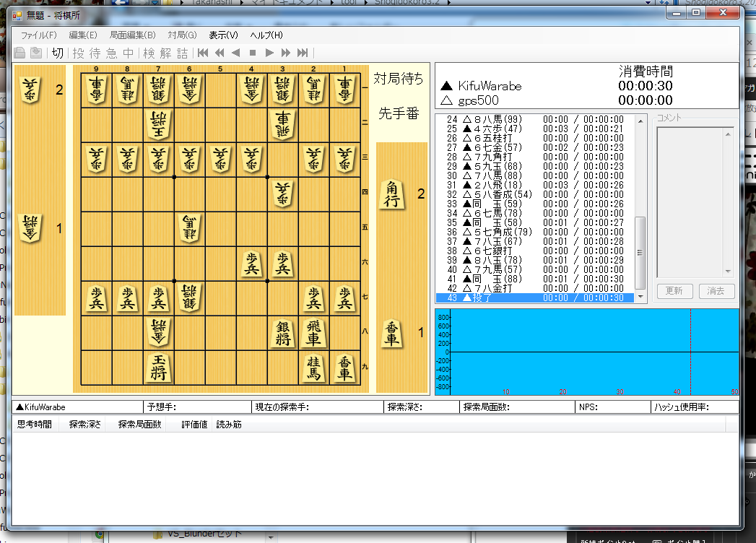756x543 pixels.
Task: Select the white pawn in gote's hand
Action: 30,90
